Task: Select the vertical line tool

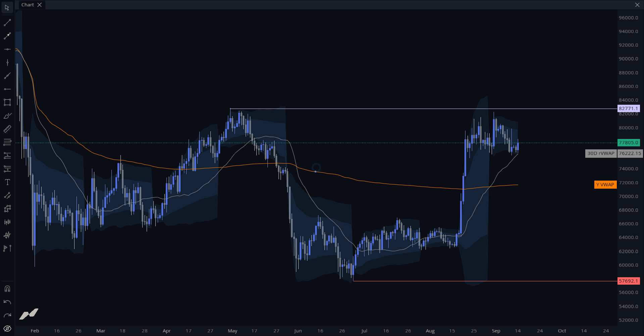Action: [7, 62]
